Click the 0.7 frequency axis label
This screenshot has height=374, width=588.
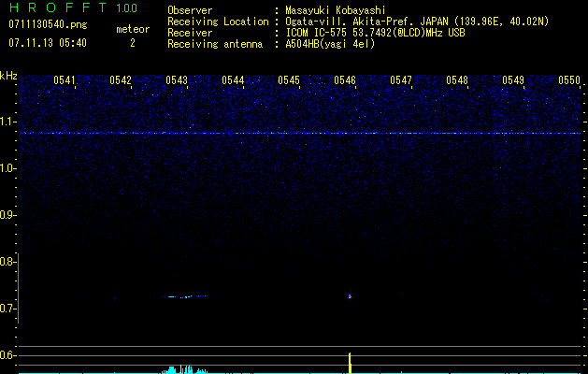tap(7, 309)
